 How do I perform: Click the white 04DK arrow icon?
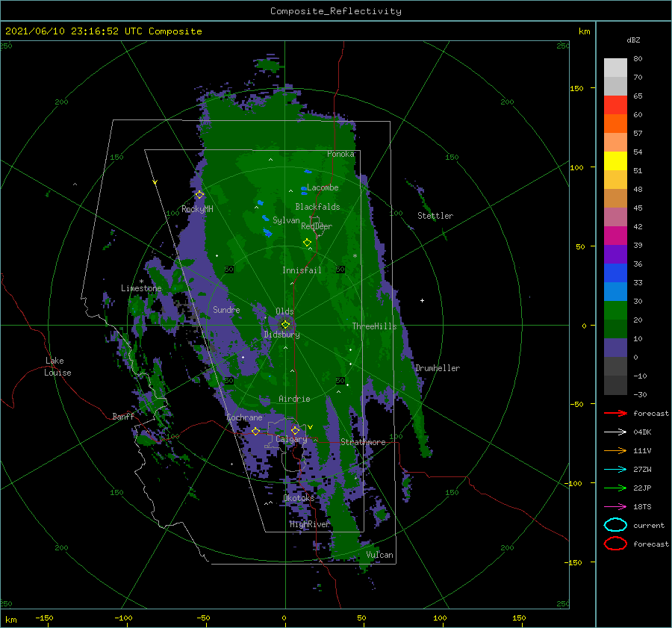coord(615,432)
